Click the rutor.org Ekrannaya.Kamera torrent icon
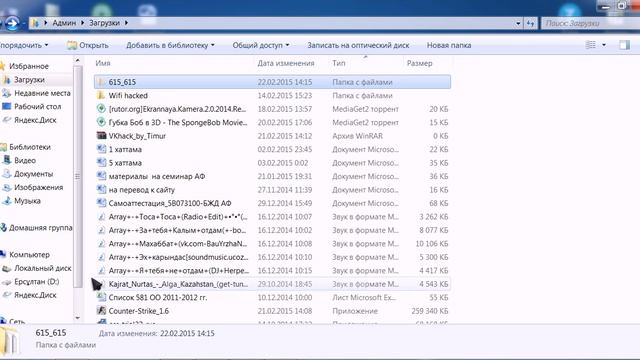Image resolution: width=640 pixels, height=360 pixels. tap(101, 109)
